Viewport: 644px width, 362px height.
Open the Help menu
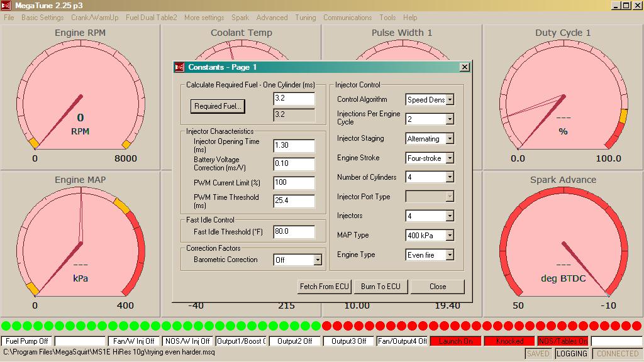410,17
